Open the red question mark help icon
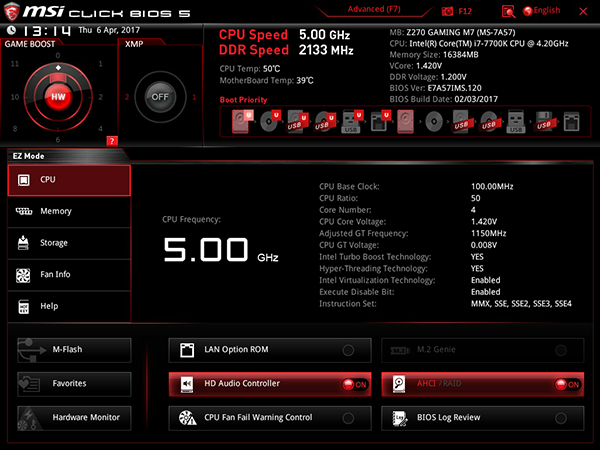 [x=112, y=141]
